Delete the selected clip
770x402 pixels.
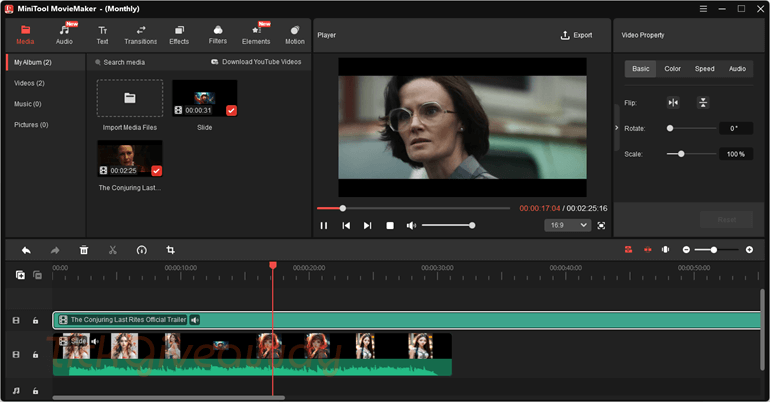tap(84, 250)
